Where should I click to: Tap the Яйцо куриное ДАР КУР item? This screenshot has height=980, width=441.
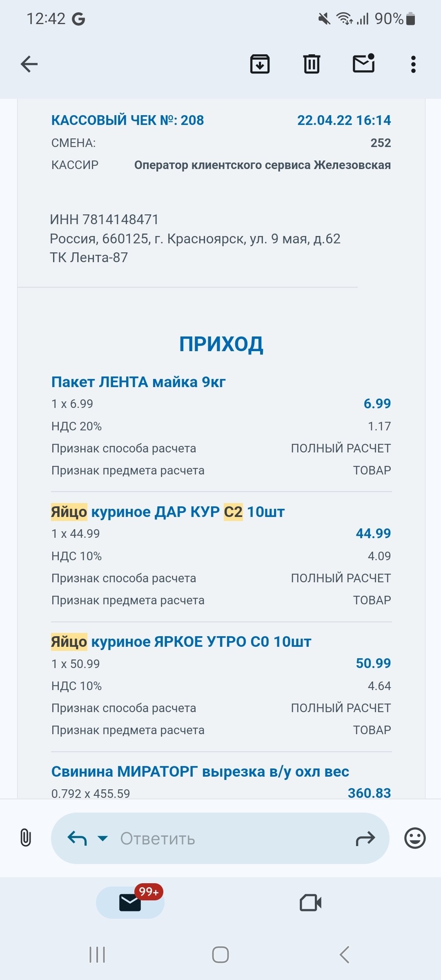[168, 512]
